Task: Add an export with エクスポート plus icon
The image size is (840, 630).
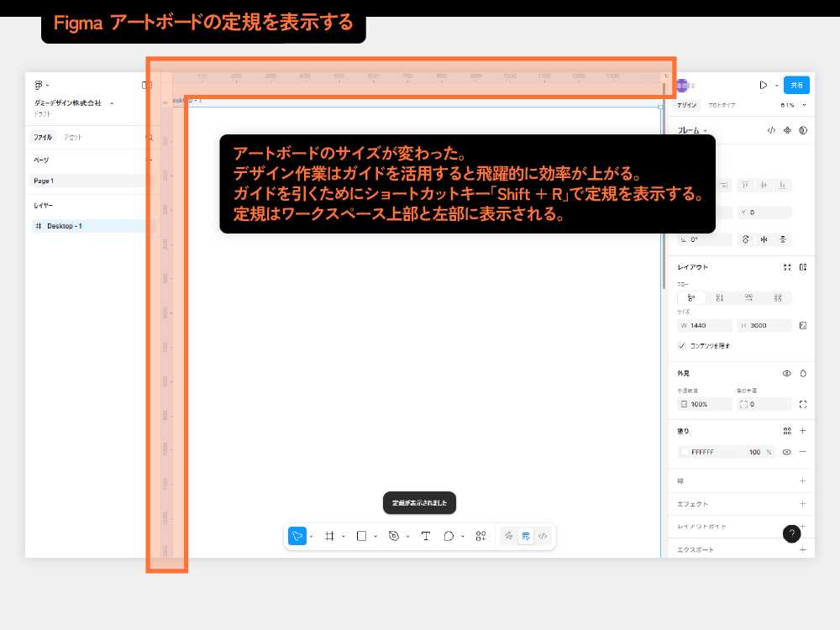Action: pyautogui.click(x=803, y=549)
